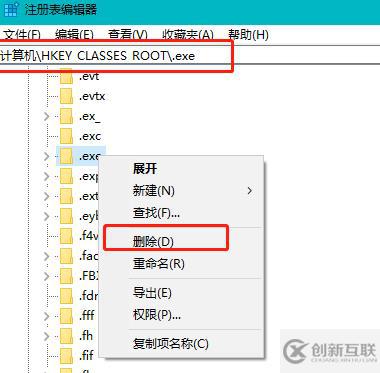Choose 权限(P)... in the context menu
The height and width of the screenshot is (373, 380).
click(157, 315)
